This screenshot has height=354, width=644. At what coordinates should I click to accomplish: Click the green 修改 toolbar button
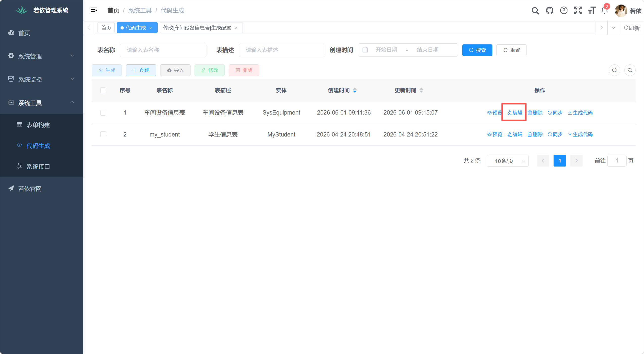(x=209, y=70)
